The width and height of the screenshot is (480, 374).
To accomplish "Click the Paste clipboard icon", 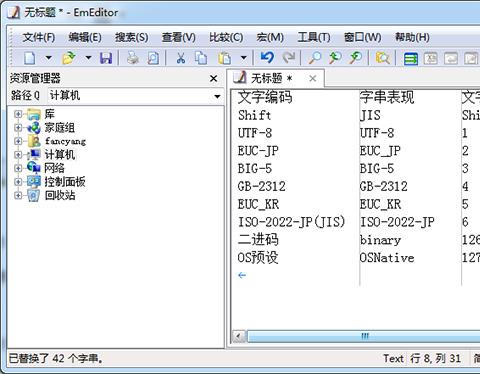I will click(225, 58).
